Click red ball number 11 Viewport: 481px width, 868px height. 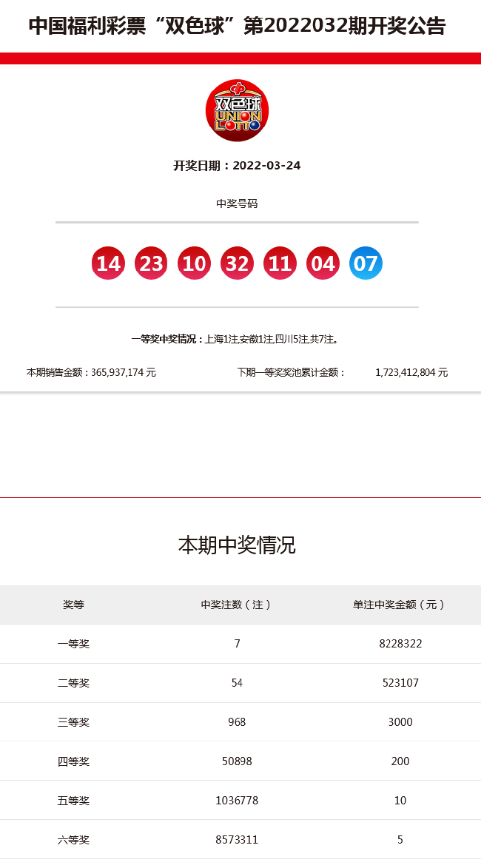pos(280,263)
